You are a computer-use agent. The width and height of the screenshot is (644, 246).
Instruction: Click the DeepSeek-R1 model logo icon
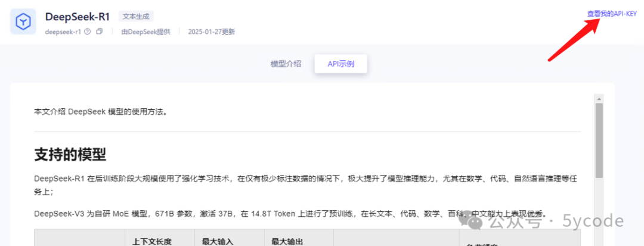pyautogui.click(x=23, y=21)
